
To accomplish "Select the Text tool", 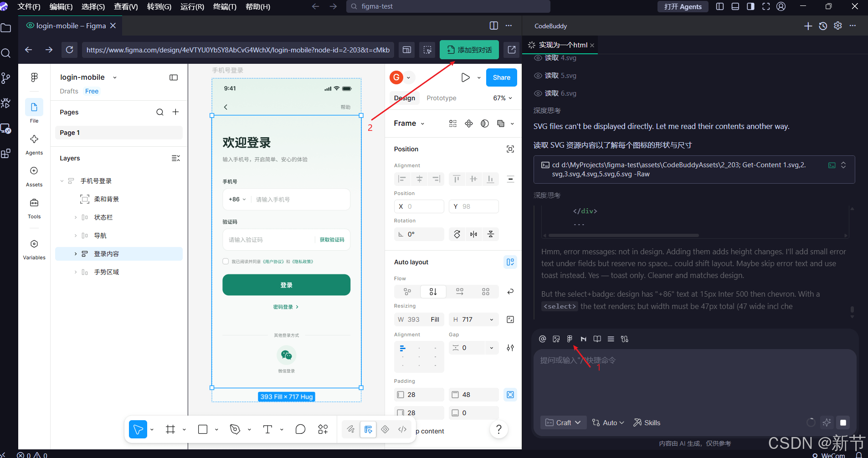I will 267,429.
